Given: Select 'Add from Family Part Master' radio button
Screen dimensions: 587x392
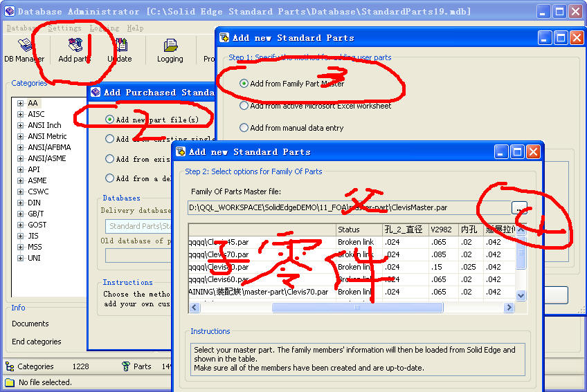Looking at the screenshot, I should [x=244, y=84].
